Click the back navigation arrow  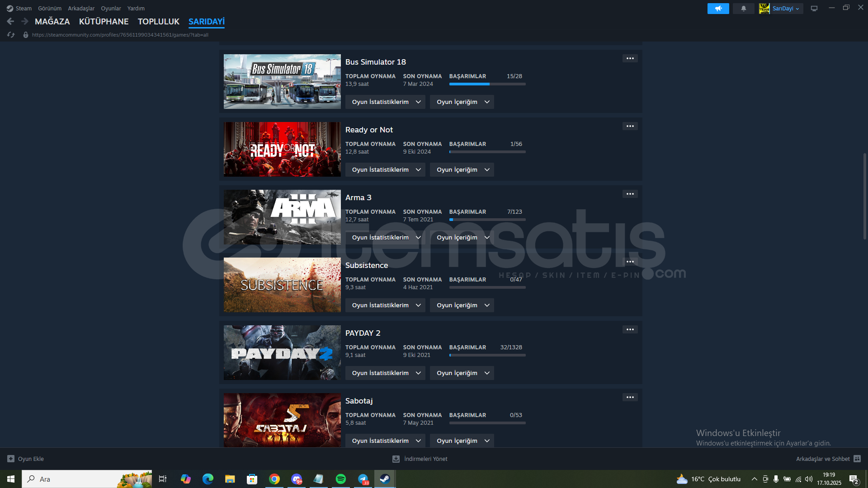10,21
